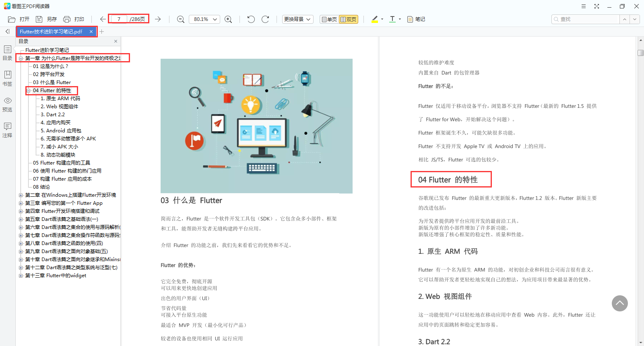Open the 目录 outline sidebar panel
The height and width of the screenshot is (346, 644).
coord(7,53)
